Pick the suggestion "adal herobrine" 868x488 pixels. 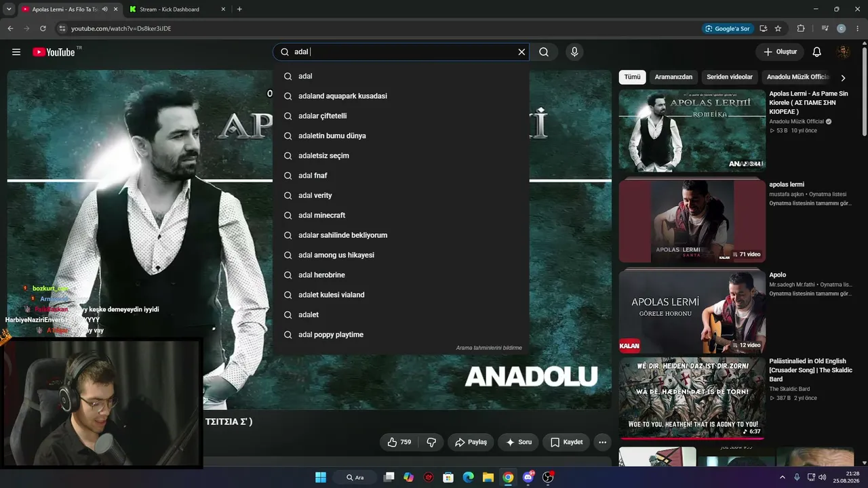401,275
